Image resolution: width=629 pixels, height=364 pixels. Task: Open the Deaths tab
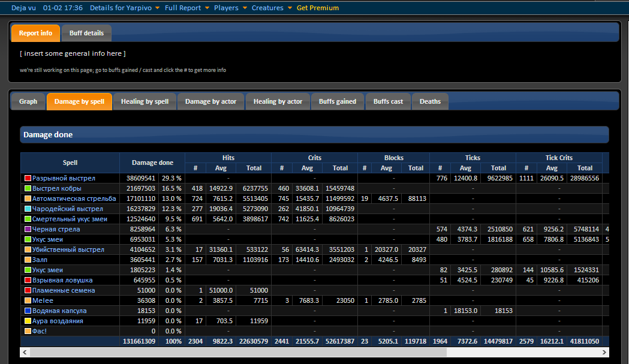coord(430,101)
